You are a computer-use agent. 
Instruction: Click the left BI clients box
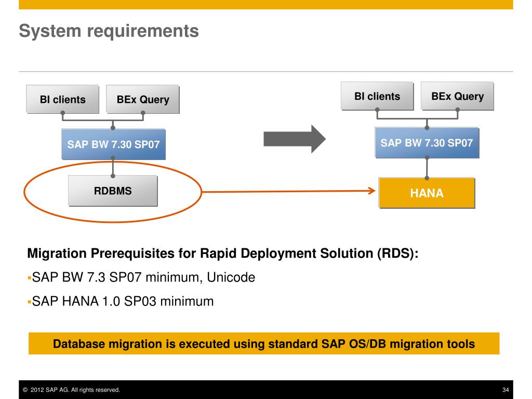coord(62,99)
